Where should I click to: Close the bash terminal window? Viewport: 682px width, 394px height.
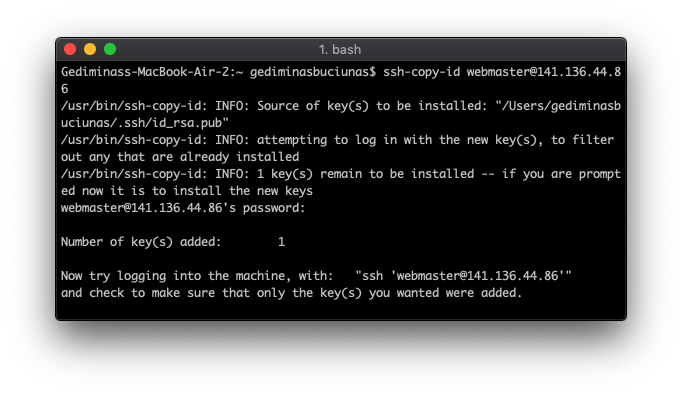click(x=70, y=49)
